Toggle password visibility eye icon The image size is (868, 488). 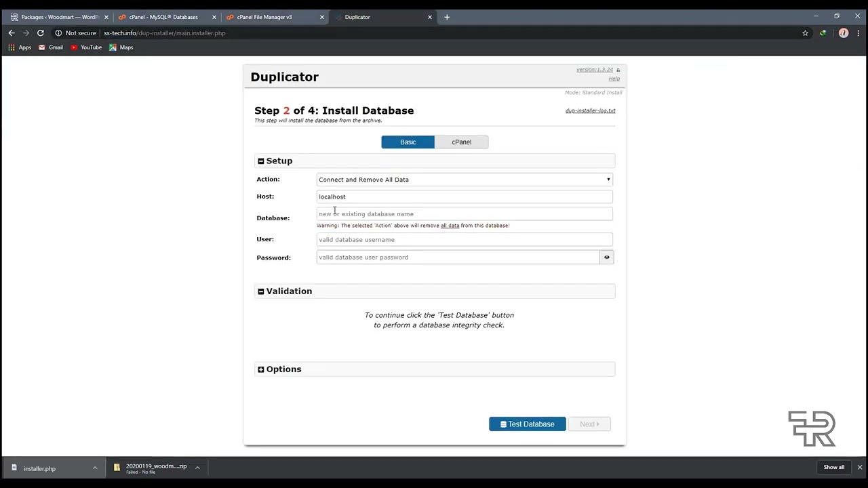click(607, 258)
